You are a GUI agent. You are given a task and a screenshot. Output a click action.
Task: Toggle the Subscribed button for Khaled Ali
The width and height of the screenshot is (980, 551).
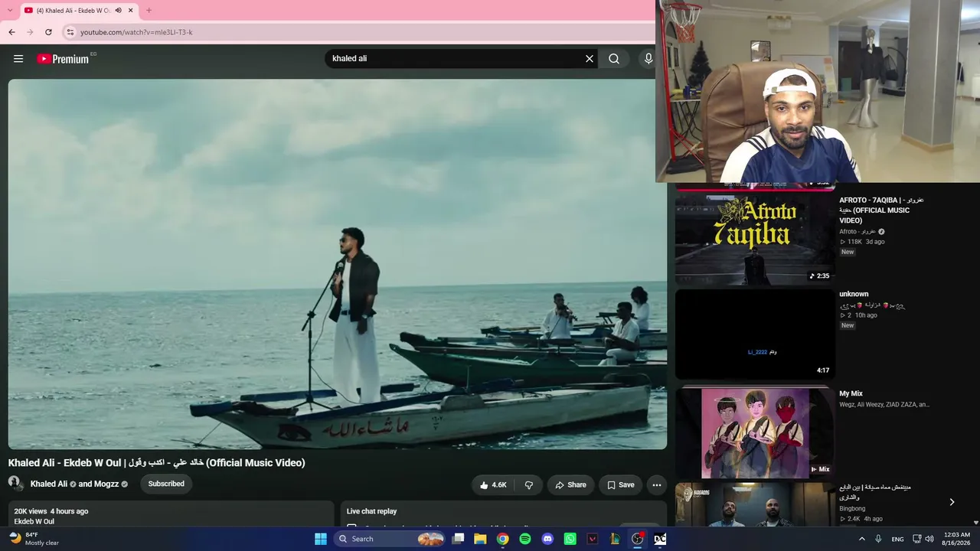[166, 484]
